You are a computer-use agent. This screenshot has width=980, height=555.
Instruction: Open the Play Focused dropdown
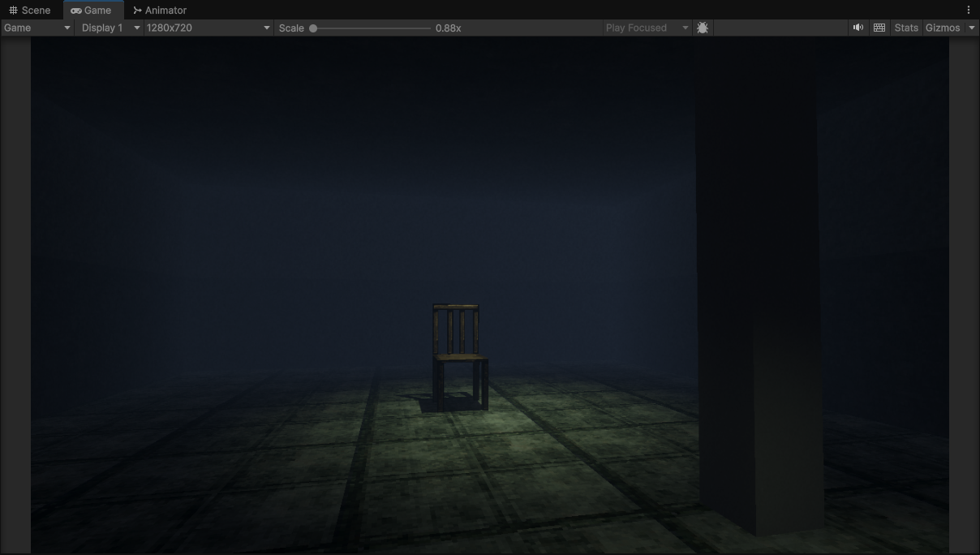pyautogui.click(x=647, y=28)
